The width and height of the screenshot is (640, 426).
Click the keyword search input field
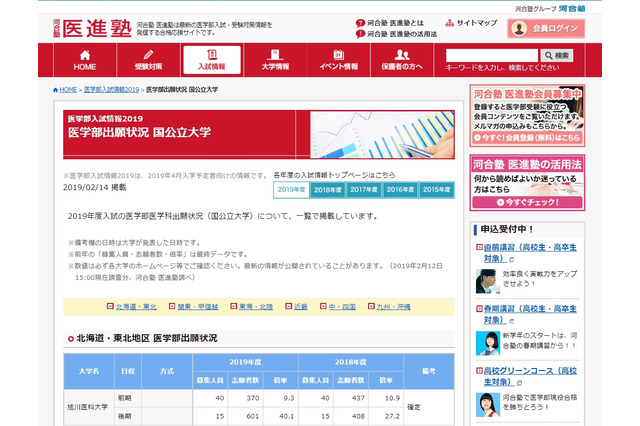[x=492, y=55]
